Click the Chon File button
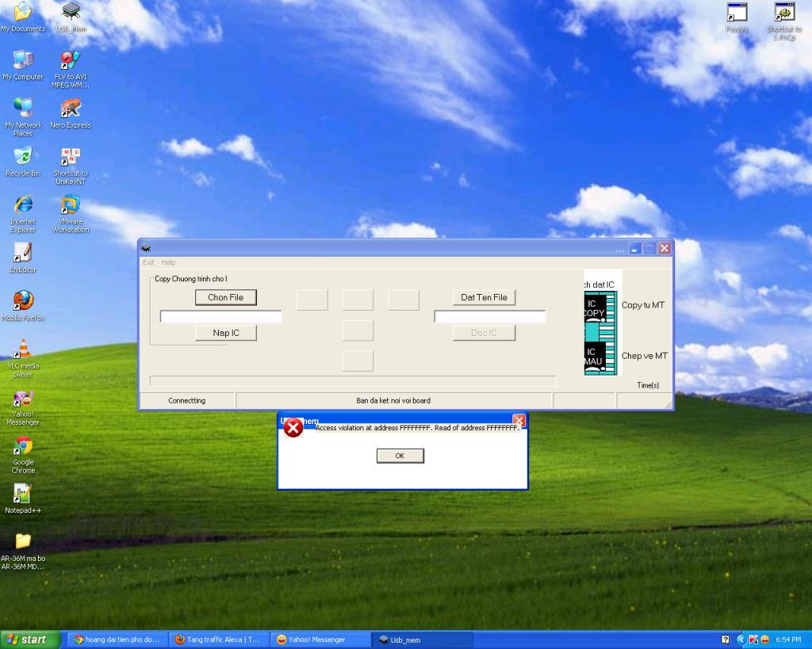 click(226, 297)
